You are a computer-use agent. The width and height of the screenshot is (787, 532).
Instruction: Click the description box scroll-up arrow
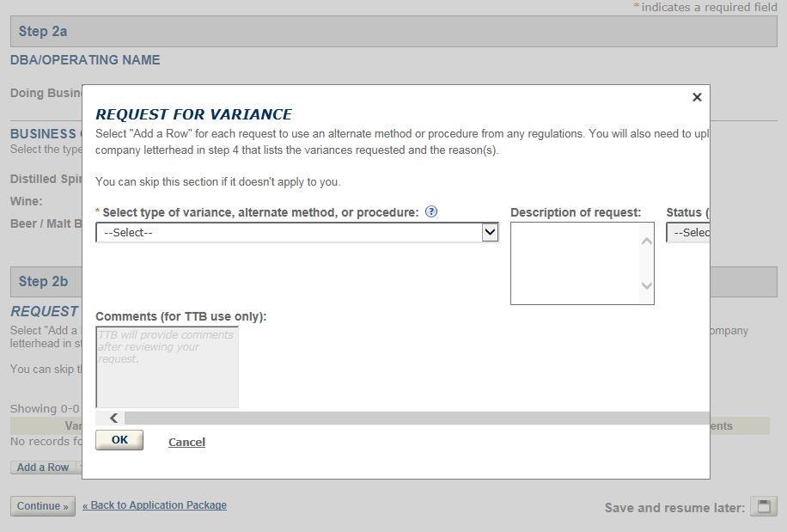(x=646, y=241)
